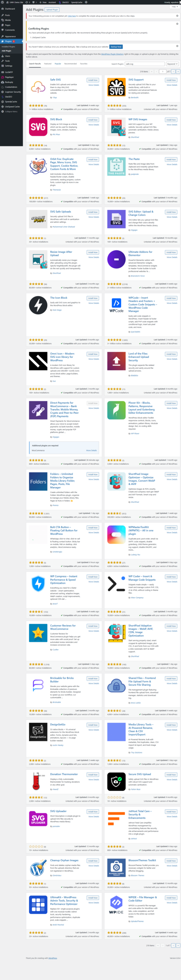Click the 'Click here' onboarding link
Screen dimensions: 181x980
tap(72, 16)
